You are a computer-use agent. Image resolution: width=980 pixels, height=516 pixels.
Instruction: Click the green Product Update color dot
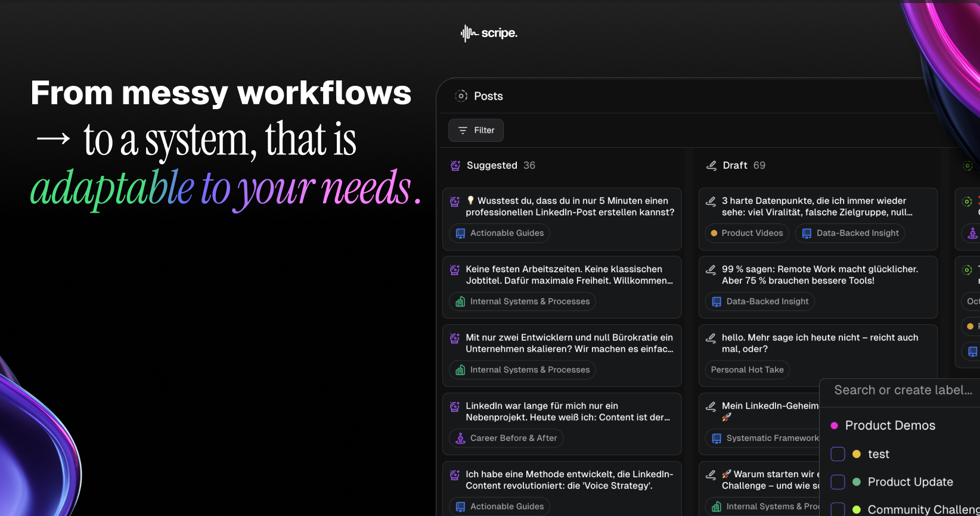tap(857, 482)
